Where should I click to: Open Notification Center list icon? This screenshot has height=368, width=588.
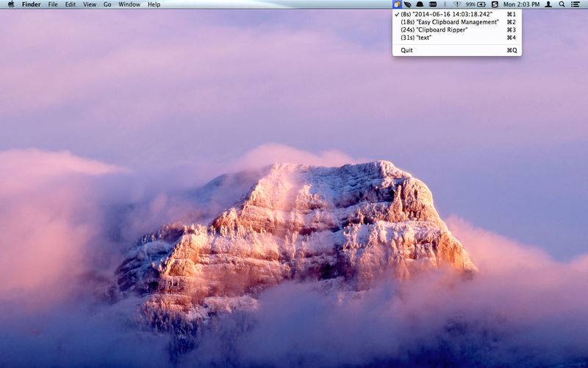tap(576, 4)
